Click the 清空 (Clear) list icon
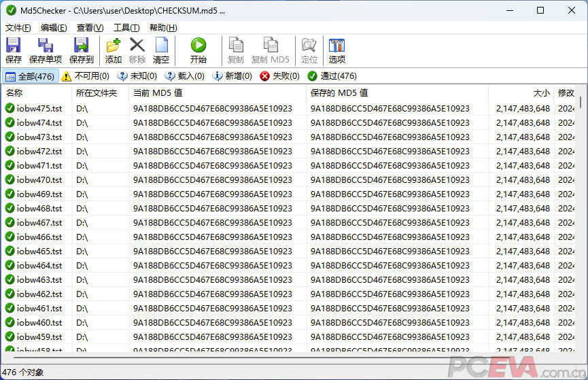The width and height of the screenshot is (588, 380). pyautogui.click(x=161, y=51)
